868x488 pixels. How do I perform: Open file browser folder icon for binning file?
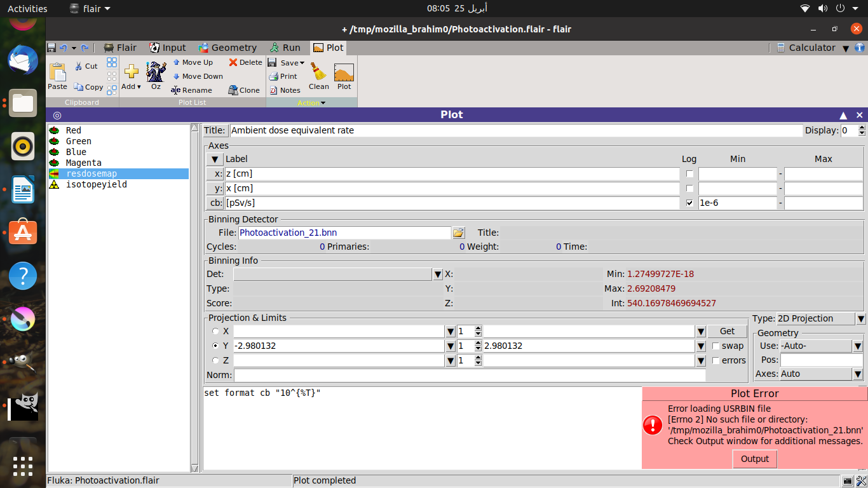pyautogui.click(x=459, y=233)
